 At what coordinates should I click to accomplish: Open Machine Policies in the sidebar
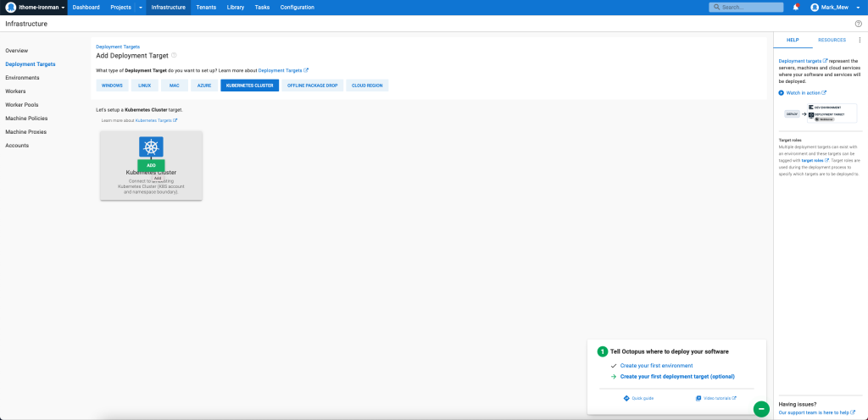(x=26, y=119)
